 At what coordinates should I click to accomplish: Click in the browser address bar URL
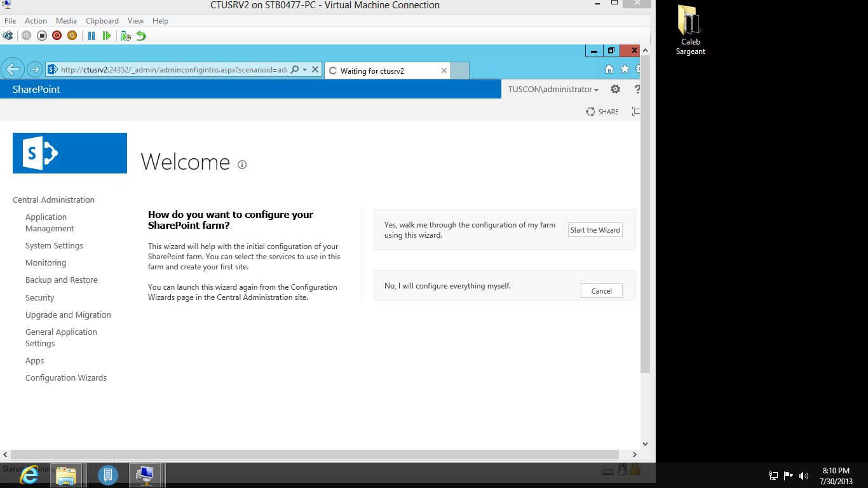click(x=174, y=70)
